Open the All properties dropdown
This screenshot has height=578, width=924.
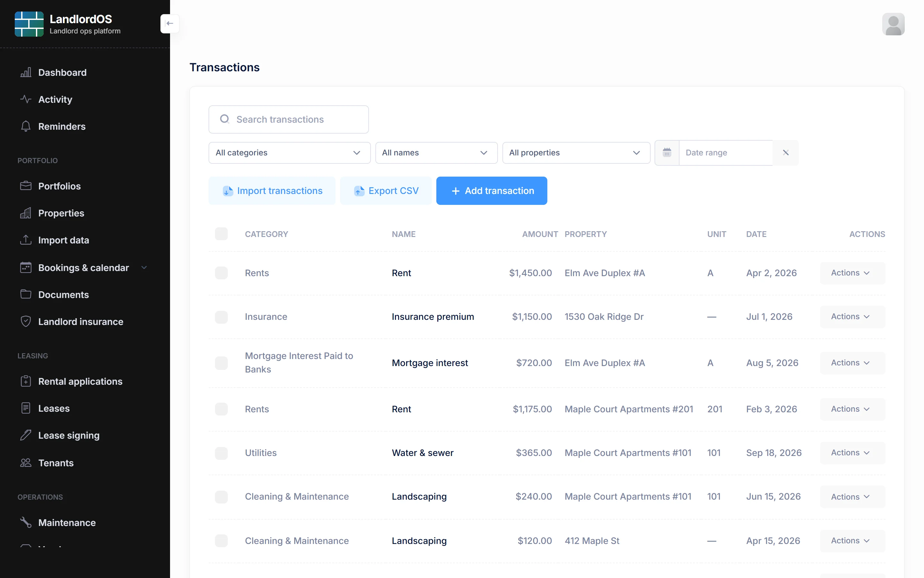pyautogui.click(x=576, y=153)
